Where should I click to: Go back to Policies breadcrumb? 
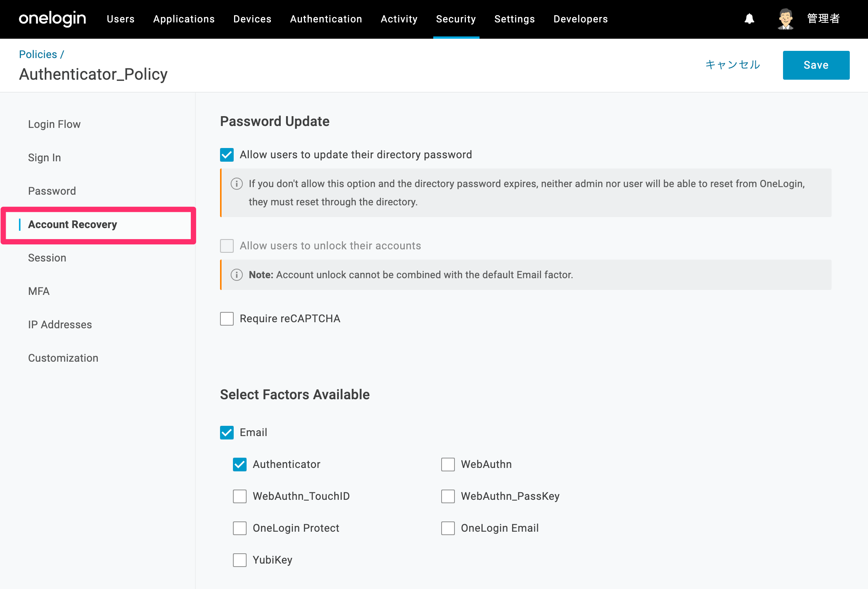pos(38,54)
